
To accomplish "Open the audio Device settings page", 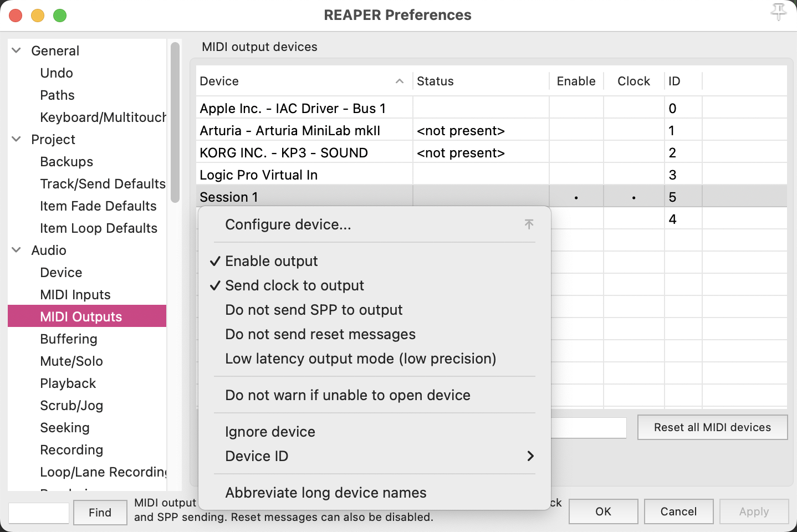I will (61, 272).
